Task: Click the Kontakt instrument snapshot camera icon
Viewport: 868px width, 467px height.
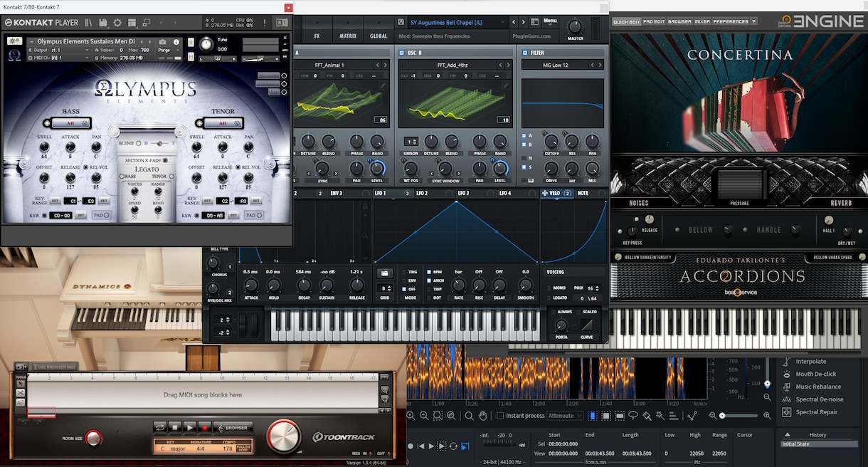Action: pyautogui.click(x=163, y=42)
